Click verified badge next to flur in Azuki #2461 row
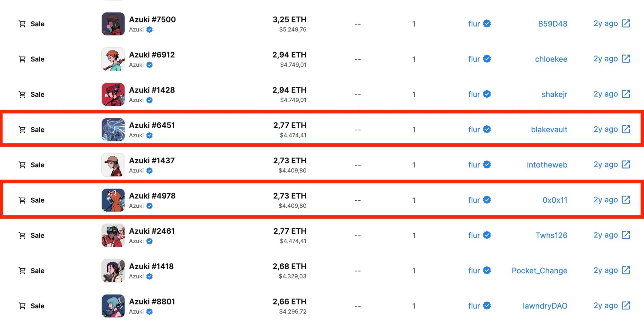Screen dimensions: 644x322 [487, 235]
